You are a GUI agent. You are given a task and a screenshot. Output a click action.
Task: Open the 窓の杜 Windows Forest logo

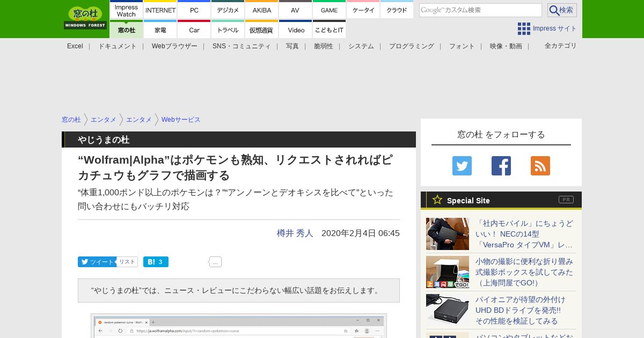(85, 18)
